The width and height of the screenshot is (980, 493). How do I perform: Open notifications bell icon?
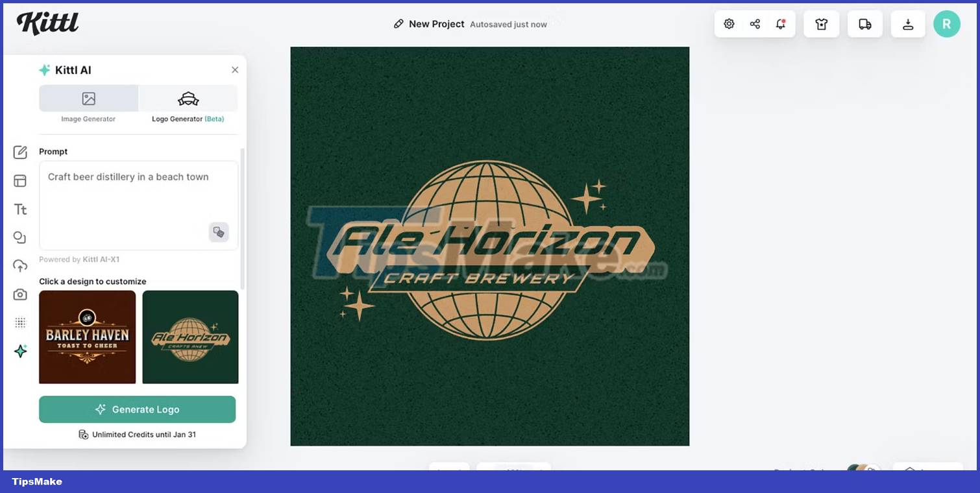781,24
